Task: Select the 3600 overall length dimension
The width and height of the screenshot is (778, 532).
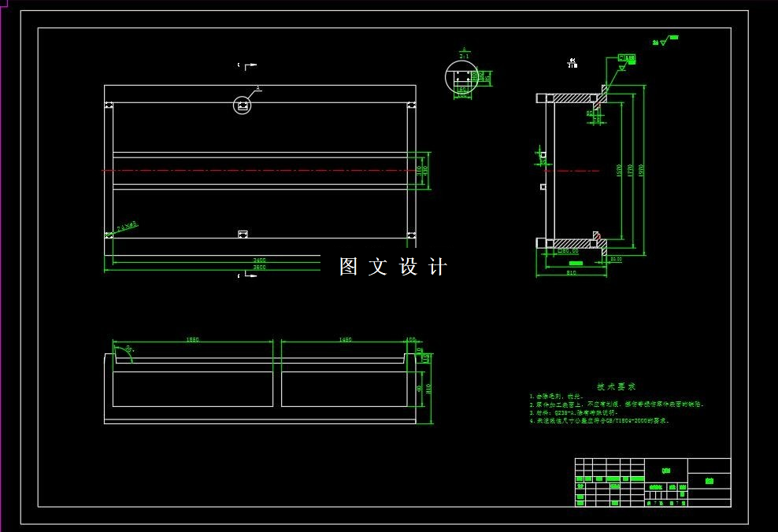Action: click(x=259, y=268)
